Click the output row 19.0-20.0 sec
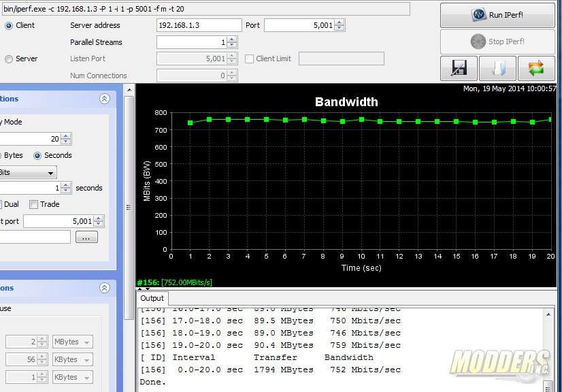The width and height of the screenshot is (562, 392). [271, 345]
